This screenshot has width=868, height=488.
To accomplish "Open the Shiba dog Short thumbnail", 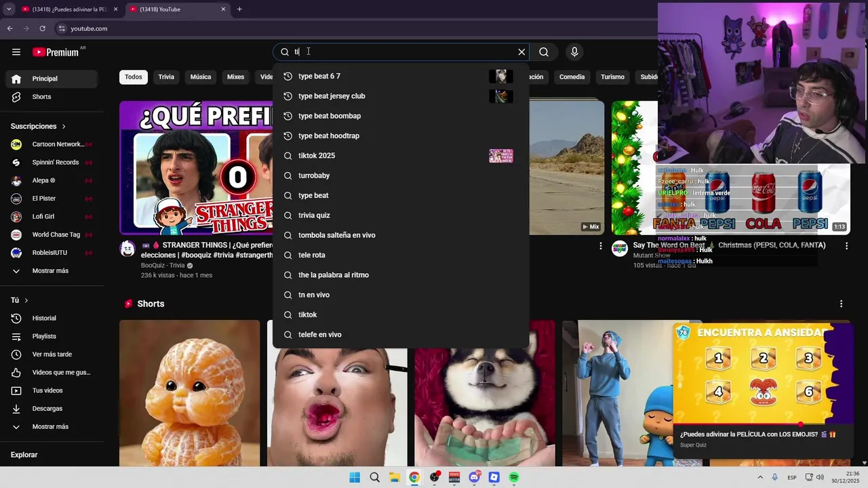I will [485, 407].
